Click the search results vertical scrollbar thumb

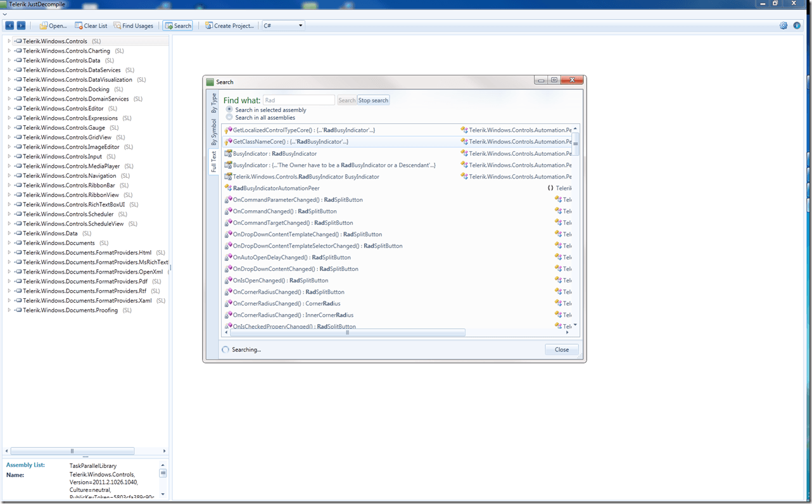(575, 144)
